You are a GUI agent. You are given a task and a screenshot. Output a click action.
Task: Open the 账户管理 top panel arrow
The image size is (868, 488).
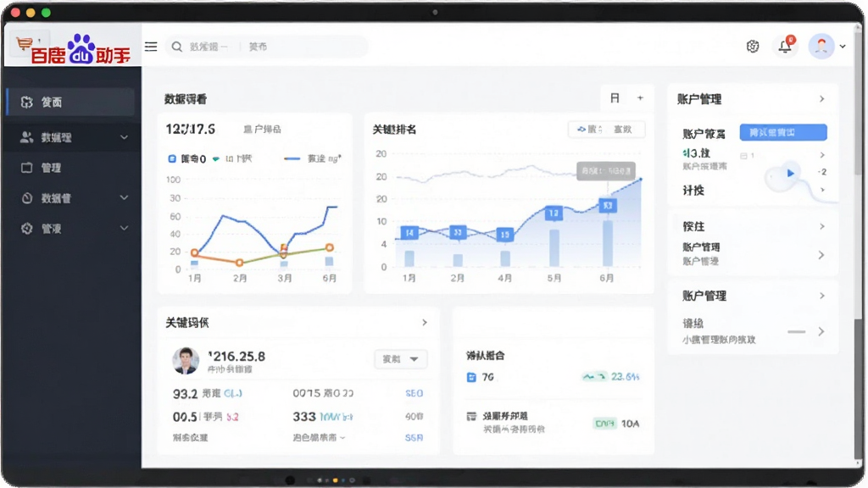(x=822, y=99)
